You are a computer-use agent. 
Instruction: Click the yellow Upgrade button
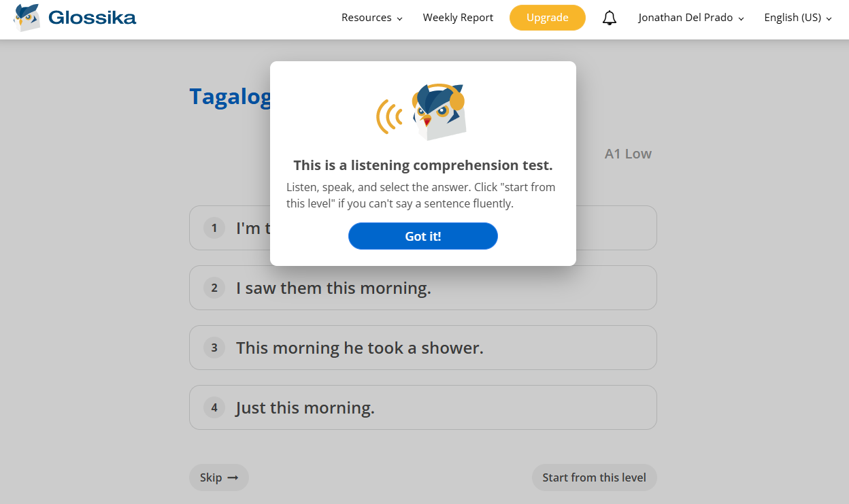click(548, 18)
